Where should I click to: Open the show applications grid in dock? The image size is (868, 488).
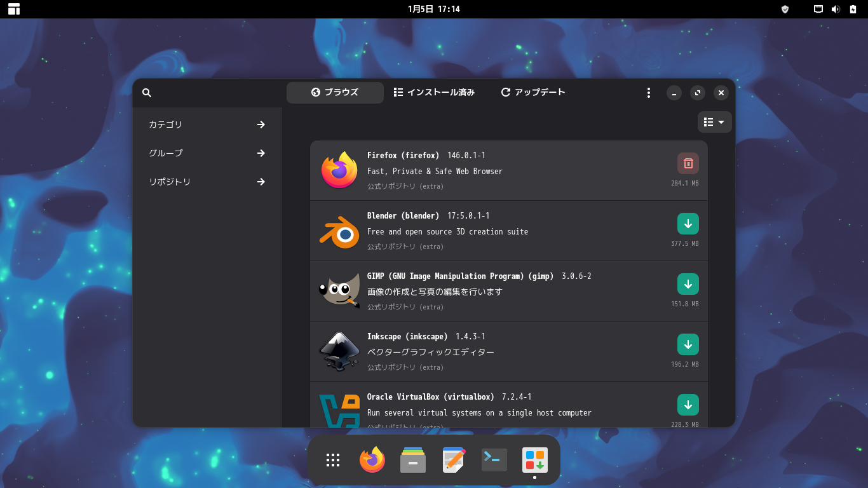[333, 460]
